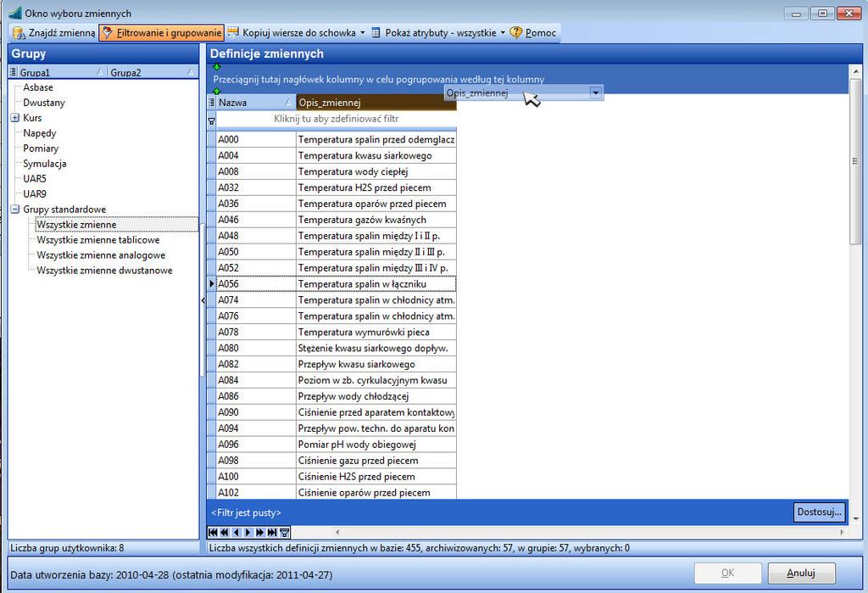Click the filter funnel icon in the navigator
The width and height of the screenshot is (868, 593).
(x=284, y=533)
